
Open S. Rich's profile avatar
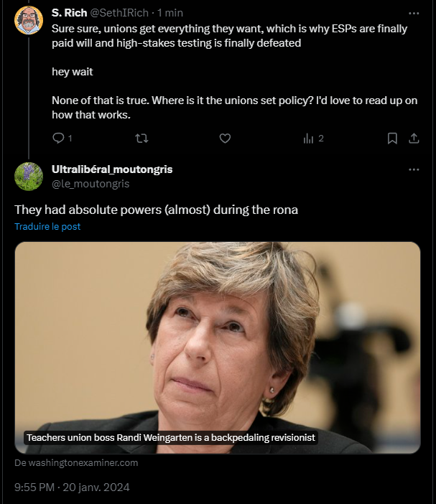(29, 20)
